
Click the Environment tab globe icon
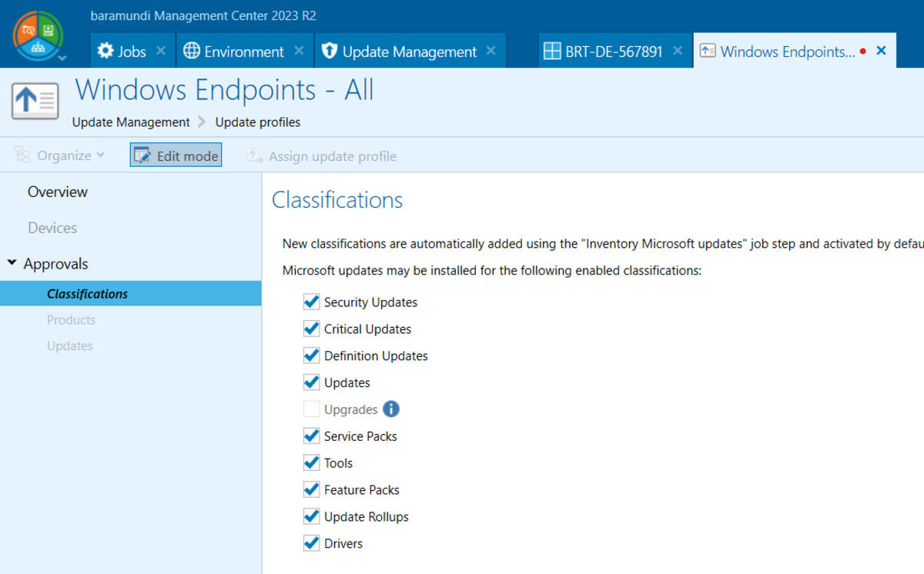point(192,52)
